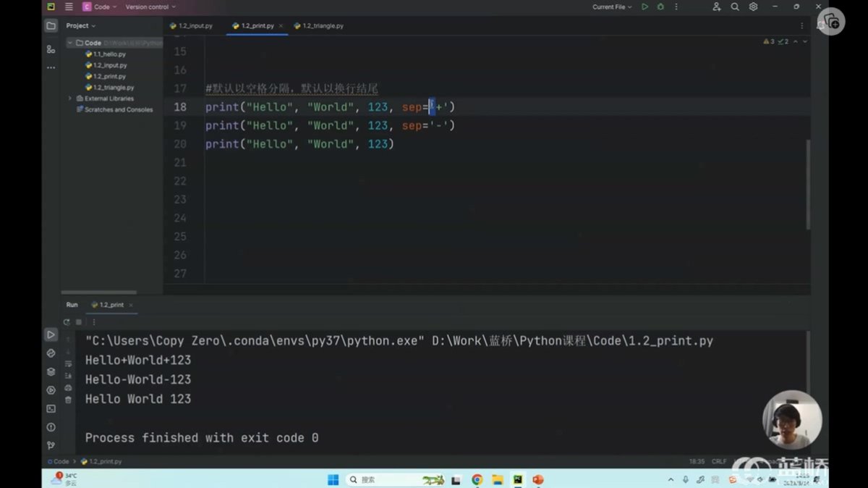Select Scratches and Consoles node
Screen dimensions: 868x488
click(x=114, y=109)
